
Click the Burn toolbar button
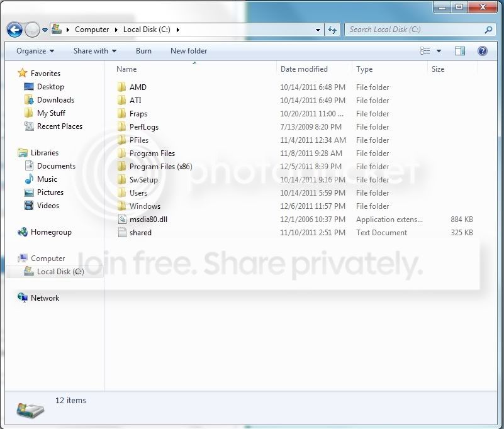point(143,51)
